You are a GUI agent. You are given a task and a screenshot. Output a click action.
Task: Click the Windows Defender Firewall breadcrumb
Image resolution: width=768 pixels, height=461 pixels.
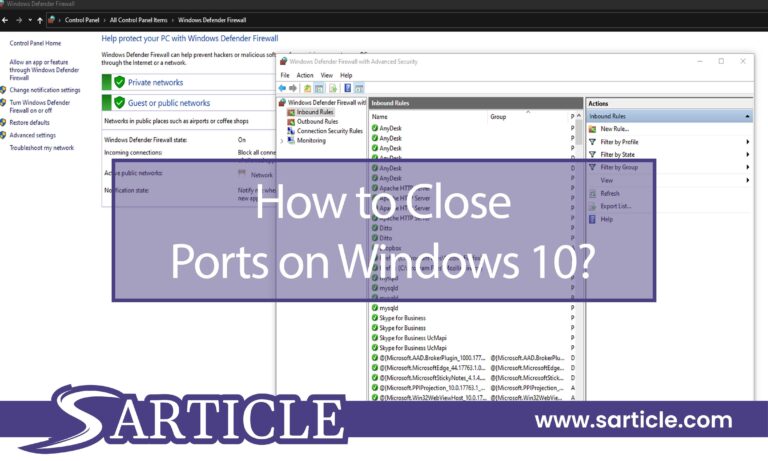212,20
